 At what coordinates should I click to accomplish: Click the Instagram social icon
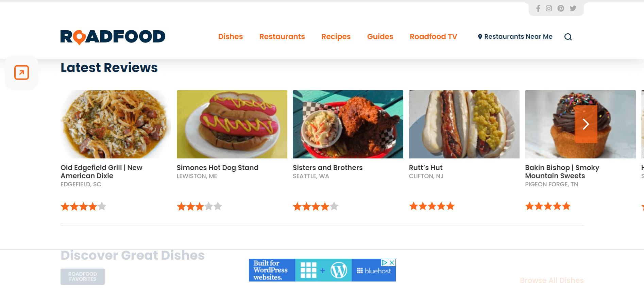(x=549, y=8)
